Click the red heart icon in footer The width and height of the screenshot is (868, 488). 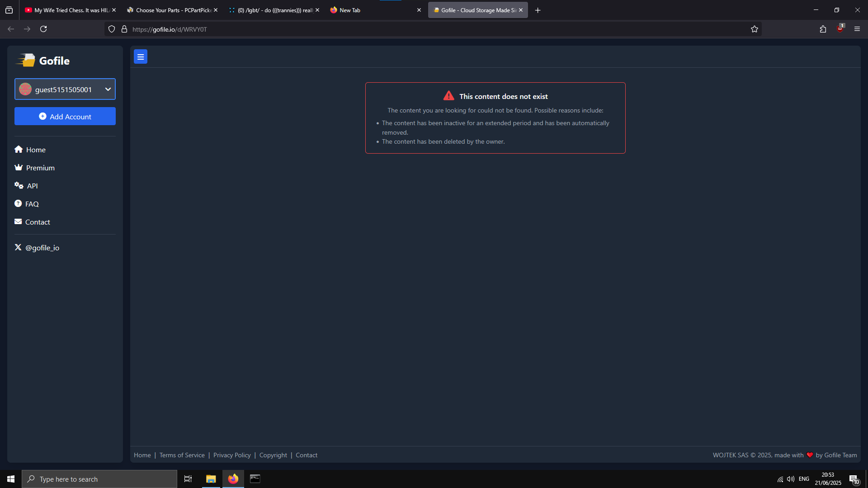(x=810, y=455)
